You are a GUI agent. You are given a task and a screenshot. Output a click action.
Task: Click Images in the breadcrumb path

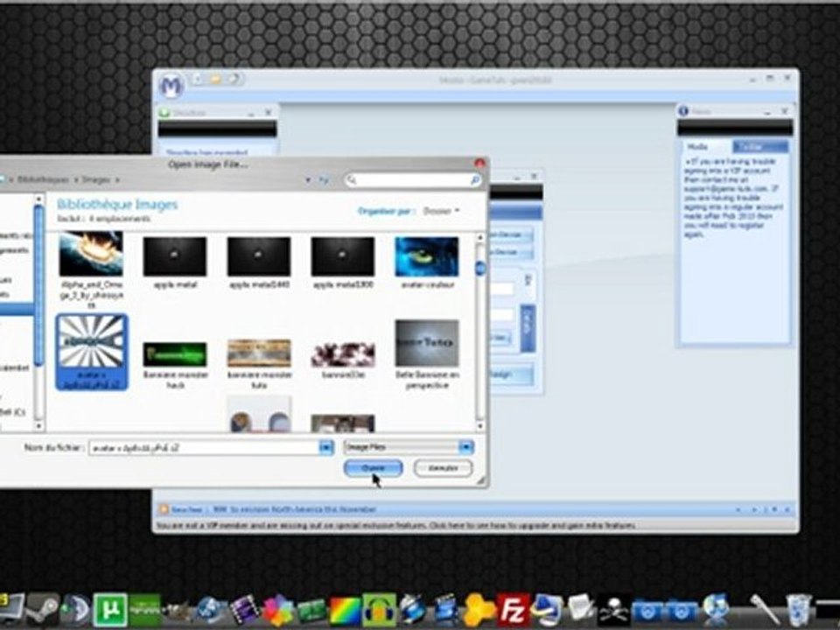[96, 179]
